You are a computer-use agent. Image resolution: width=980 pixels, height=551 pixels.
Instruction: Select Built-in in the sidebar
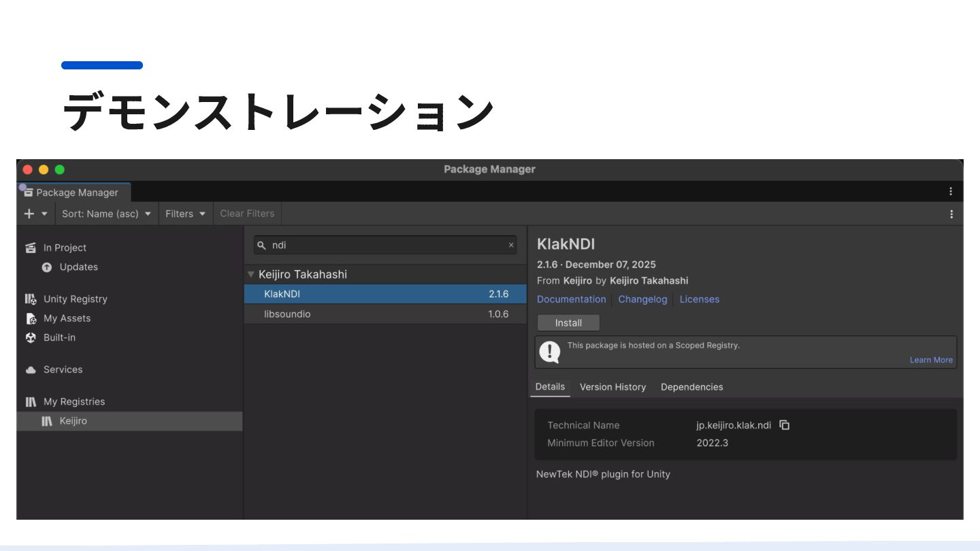(59, 337)
